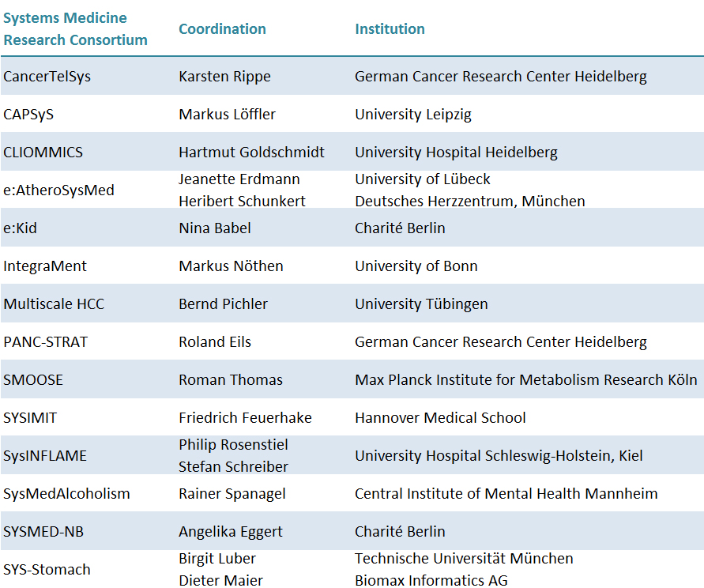Select the SysINFLAME consortium cell
The height and width of the screenshot is (588, 704).
coord(45,456)
